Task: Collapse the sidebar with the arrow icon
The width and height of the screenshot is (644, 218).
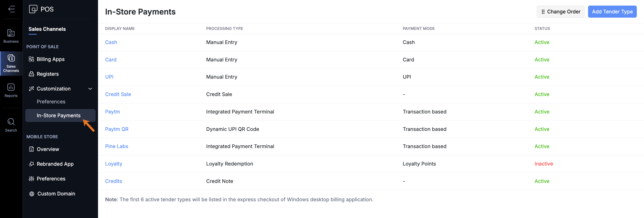Action: [x=11, y=9]
